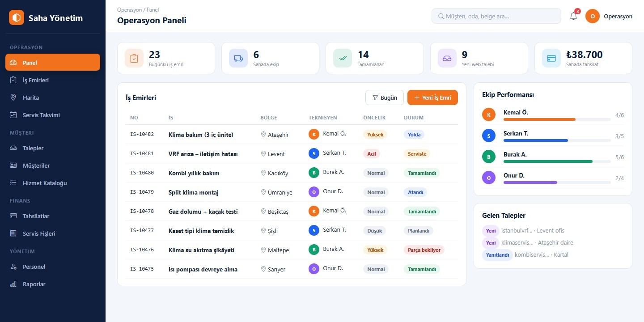Click the Saha Yönetim logo icon
The width and height of the screenshot is (644, 322).
17,17
